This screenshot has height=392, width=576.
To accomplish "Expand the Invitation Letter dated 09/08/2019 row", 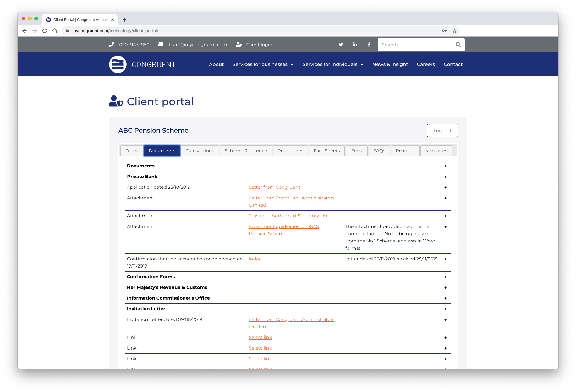I will pyautogui.click(x=445, y=320).
